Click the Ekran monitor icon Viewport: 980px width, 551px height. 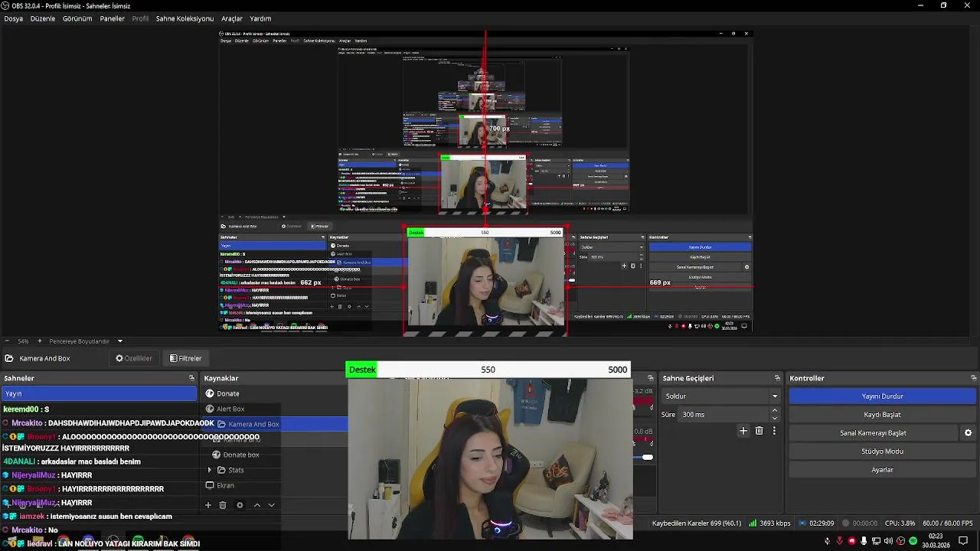pos(210,485)
